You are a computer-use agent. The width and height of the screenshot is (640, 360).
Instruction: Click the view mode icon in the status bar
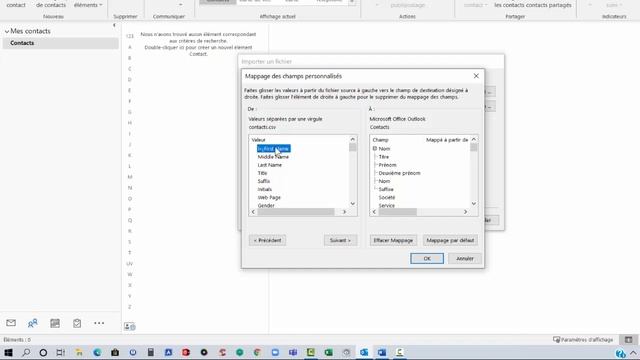[x=629, y=340]
